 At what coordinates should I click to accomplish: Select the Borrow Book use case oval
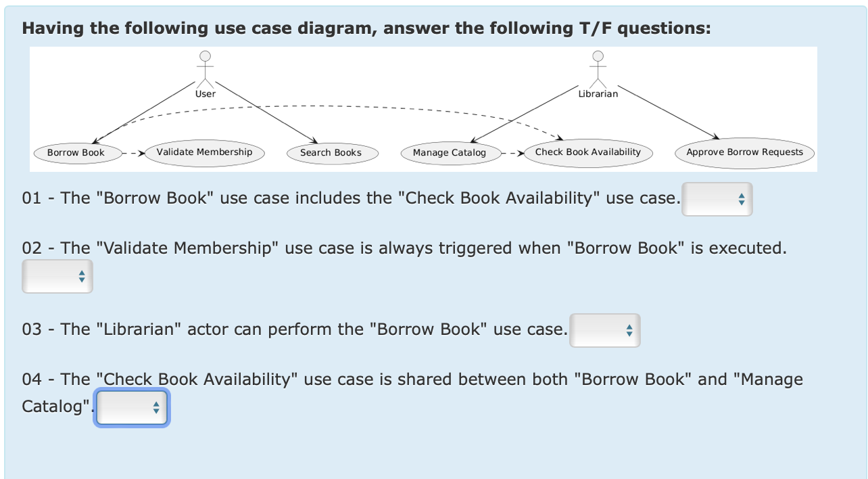tap(78, 153)
